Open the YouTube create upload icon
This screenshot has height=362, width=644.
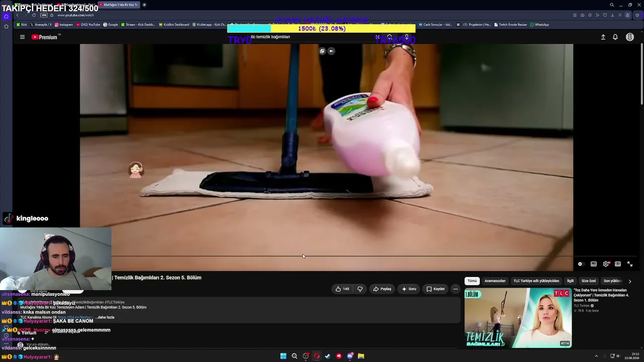pos(603,37)
